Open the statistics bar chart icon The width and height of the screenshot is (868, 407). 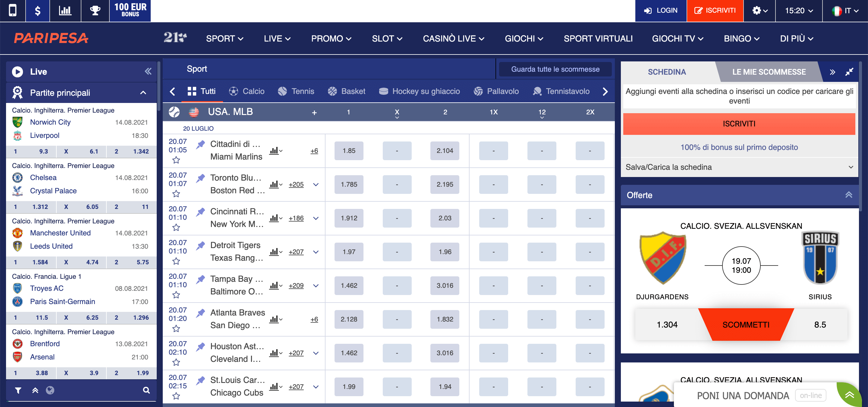(65, 11)
